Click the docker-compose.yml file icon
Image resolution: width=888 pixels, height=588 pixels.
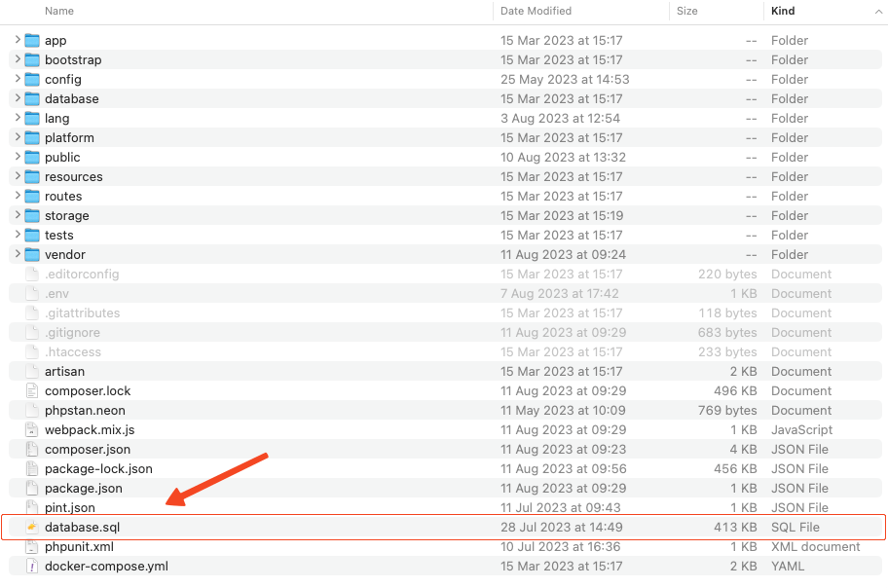coord(31,566)
